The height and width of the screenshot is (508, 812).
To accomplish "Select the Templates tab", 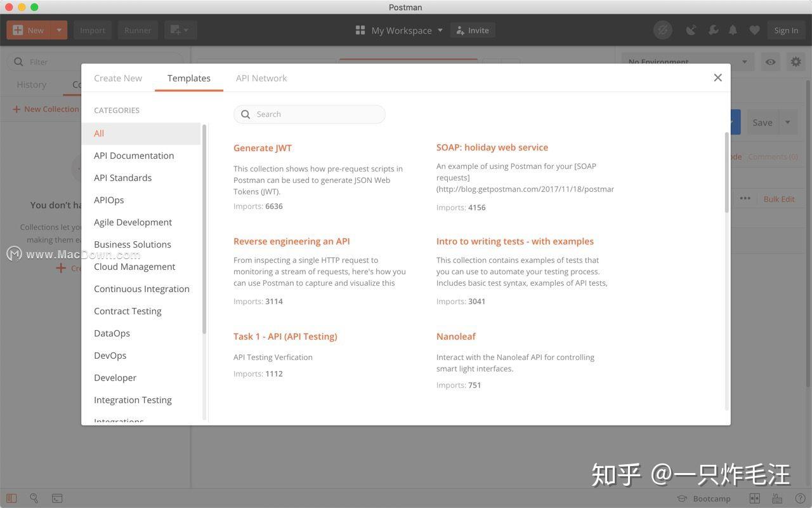I will click(x=189, y=78).
